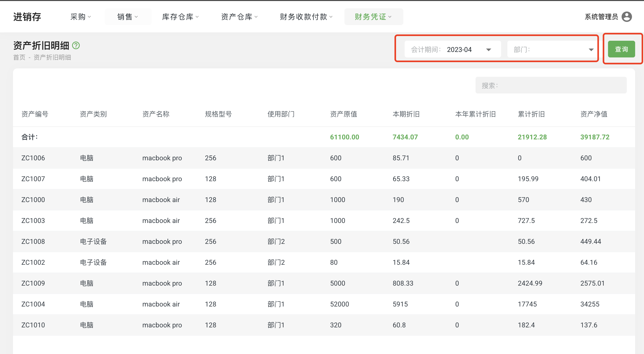Screen dimensions: 644x354
Task: Select asset number ZC1003
Action: (33, 221)
